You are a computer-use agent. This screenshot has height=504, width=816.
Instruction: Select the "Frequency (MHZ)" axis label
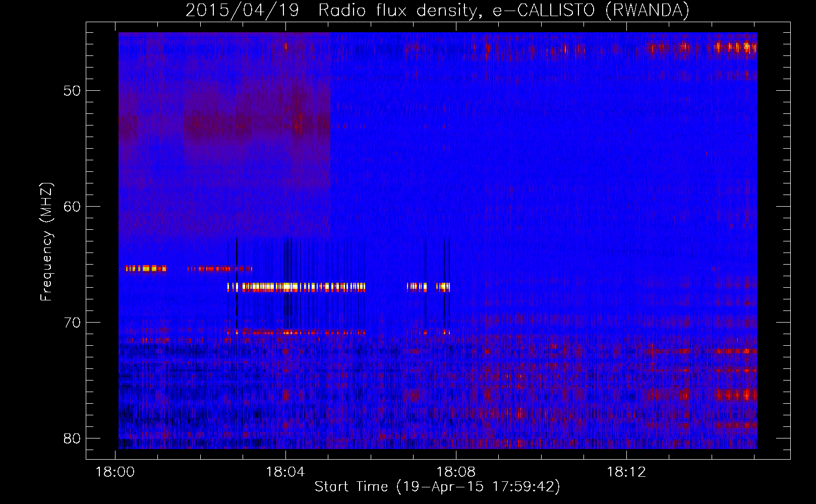tap(46, 242)
